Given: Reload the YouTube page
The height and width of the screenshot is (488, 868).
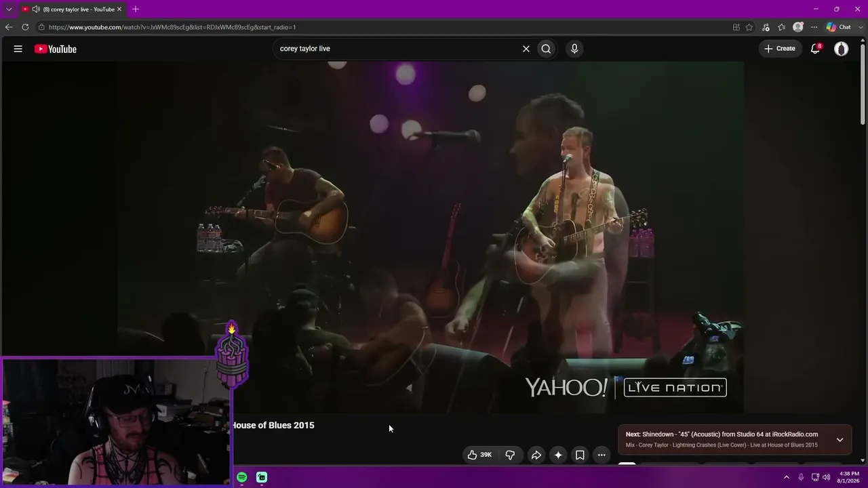Looking at the screenshot, I should coord(25,27).
